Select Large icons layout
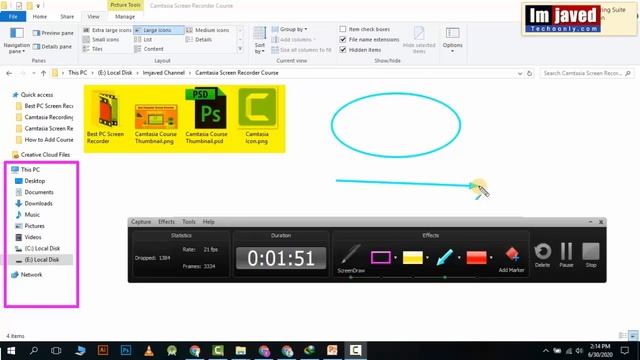Image resolution: width=640 pixels, height=360 pixels. [x=158, y=30]
